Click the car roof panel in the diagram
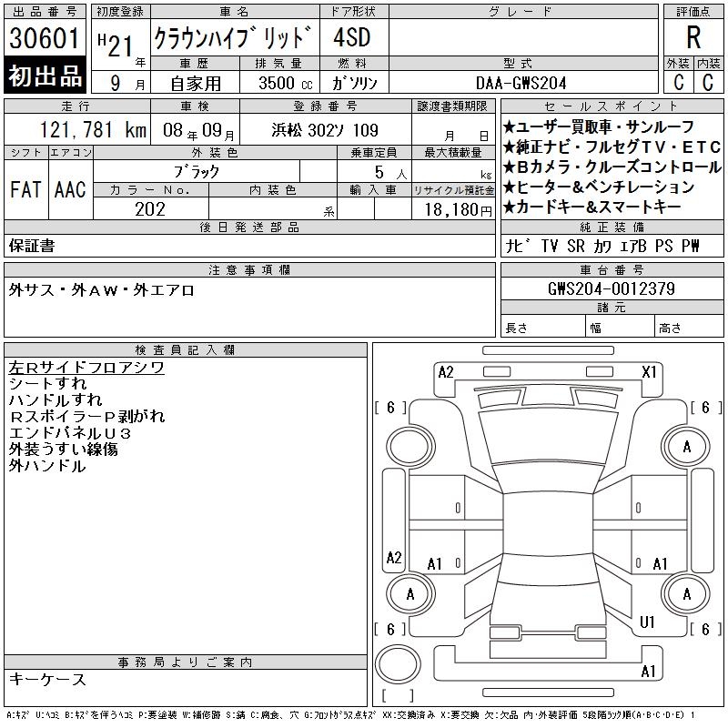 click(549, 524)
